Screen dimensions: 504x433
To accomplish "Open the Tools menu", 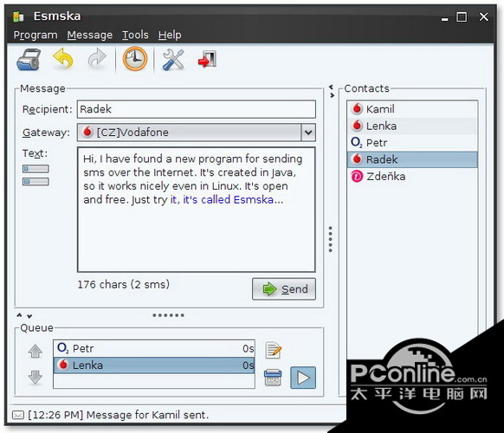I will click(135, 35).
